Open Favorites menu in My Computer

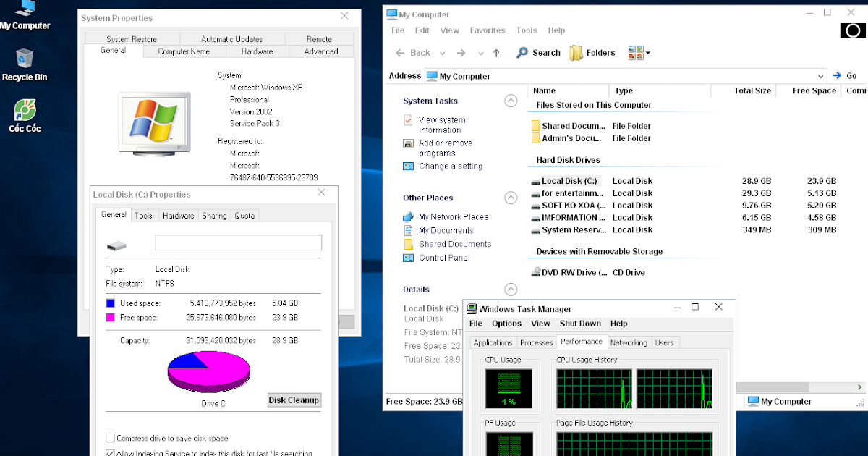point(488,30)
